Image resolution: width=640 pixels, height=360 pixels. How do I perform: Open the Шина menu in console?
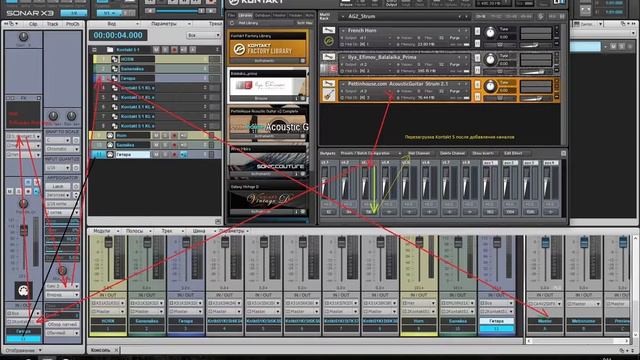[x=202, y=231]
